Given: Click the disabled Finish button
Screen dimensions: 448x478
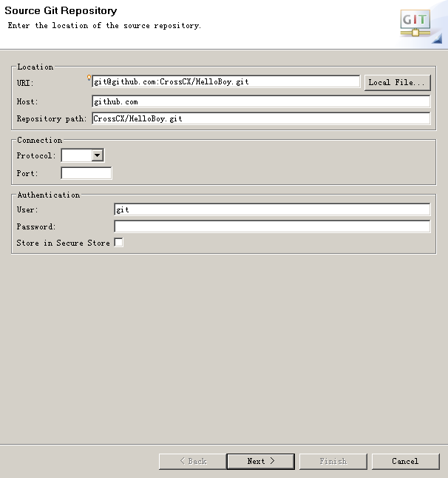Looking at the screenshot, I should click(x=333, y=461).
